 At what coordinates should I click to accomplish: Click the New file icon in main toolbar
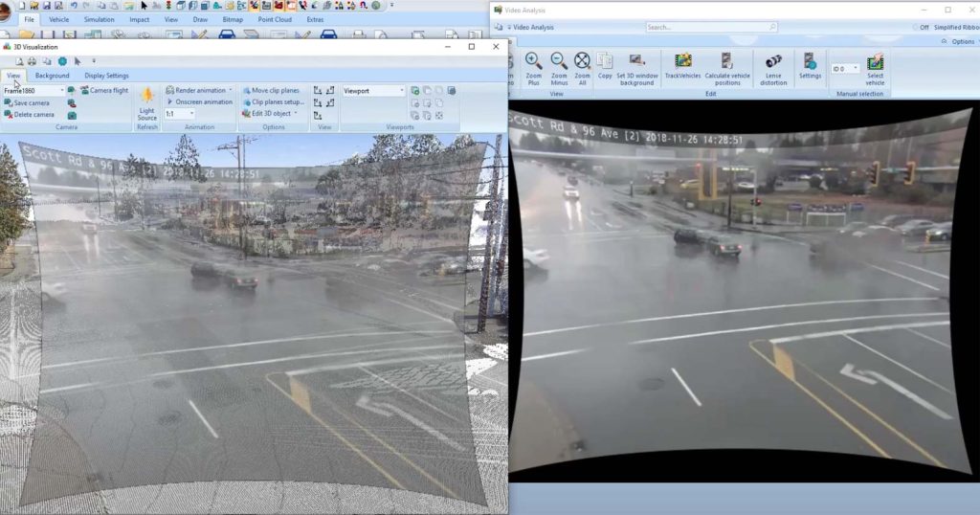click(21, 6)
